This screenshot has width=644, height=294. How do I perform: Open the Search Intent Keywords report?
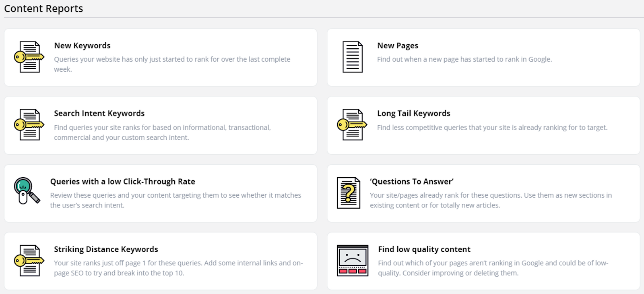pos(99,113)
